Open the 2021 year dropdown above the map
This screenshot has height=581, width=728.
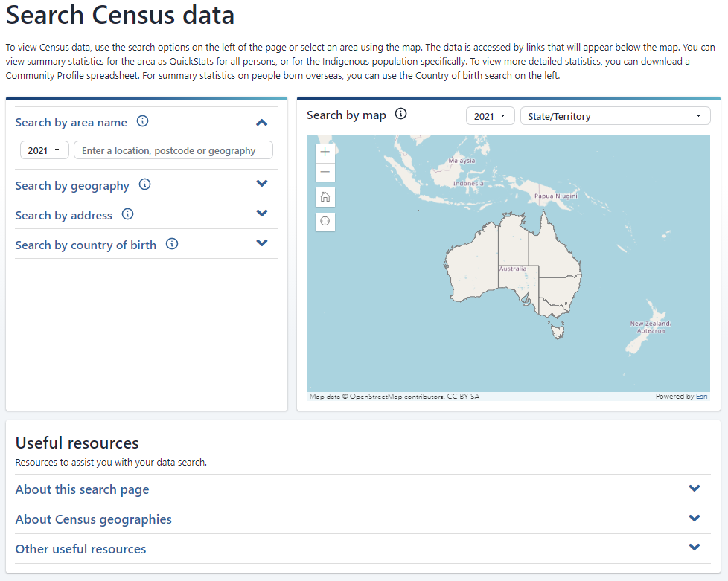coord(490,116)
